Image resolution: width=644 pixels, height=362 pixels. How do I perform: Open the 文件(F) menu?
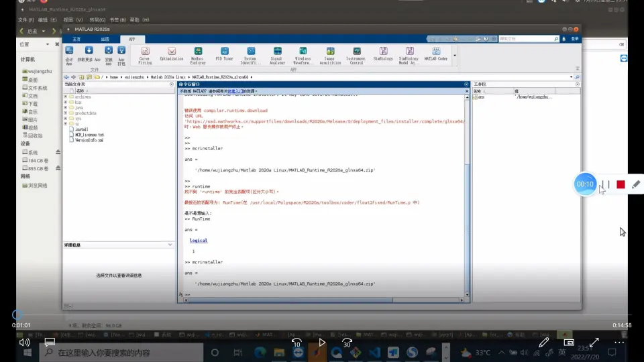coord(26,19)
